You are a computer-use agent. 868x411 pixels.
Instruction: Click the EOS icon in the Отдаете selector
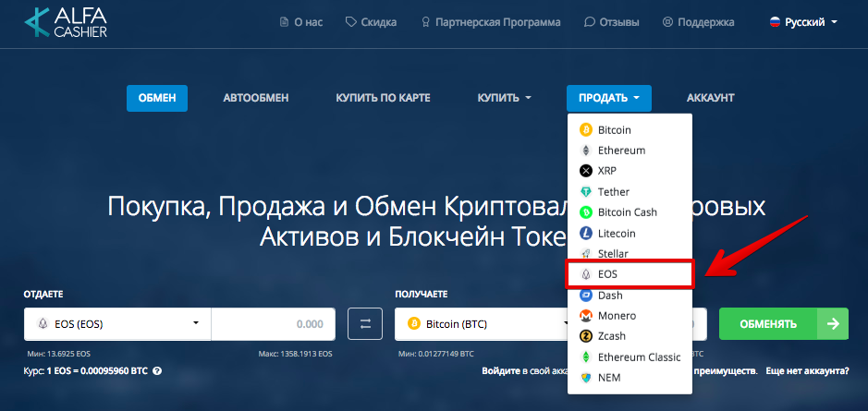(43, 324)
